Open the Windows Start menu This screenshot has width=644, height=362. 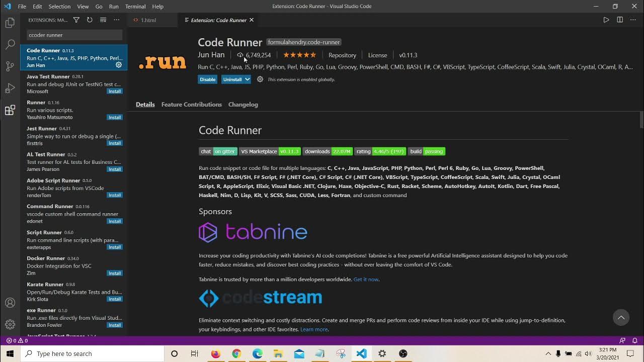(x=10, y=353)
